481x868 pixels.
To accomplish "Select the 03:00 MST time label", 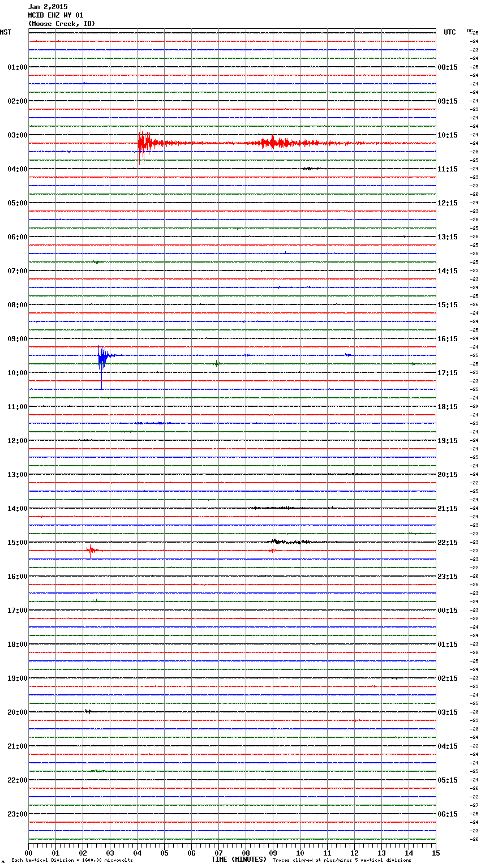I will 17,135.
